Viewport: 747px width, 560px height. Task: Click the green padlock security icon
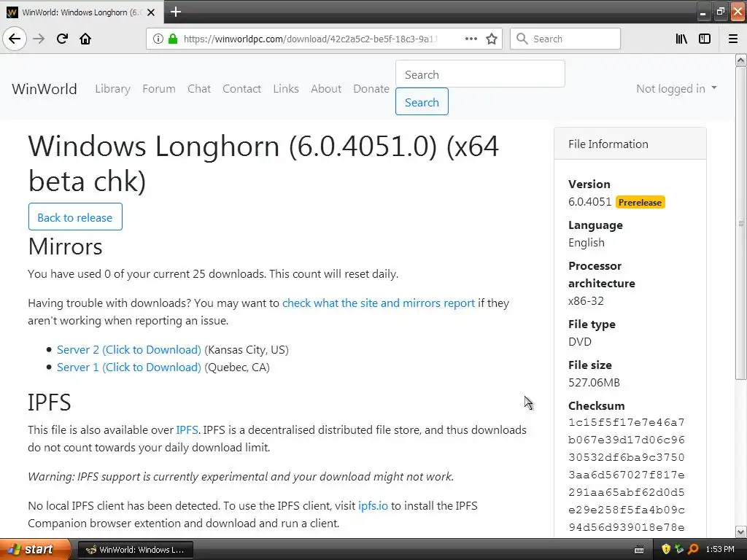pyautogui.click(x=173, y=39)
